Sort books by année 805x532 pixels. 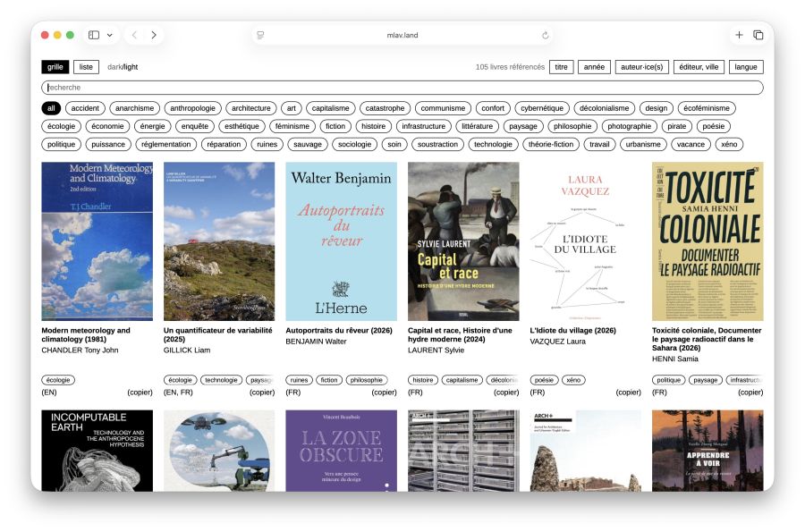[594, 67]
